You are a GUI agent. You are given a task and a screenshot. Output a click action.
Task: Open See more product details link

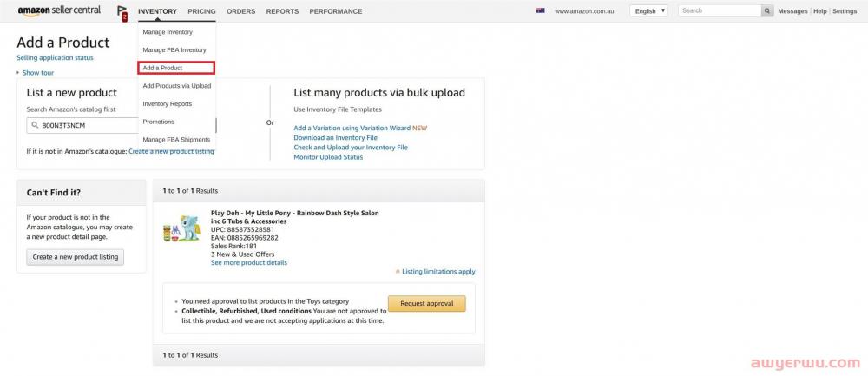tap(249, 262)
